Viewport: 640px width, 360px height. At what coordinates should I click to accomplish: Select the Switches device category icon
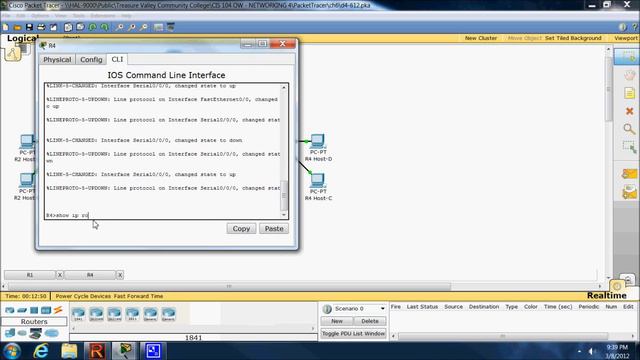pyautogui.click(x=22, y=310)
